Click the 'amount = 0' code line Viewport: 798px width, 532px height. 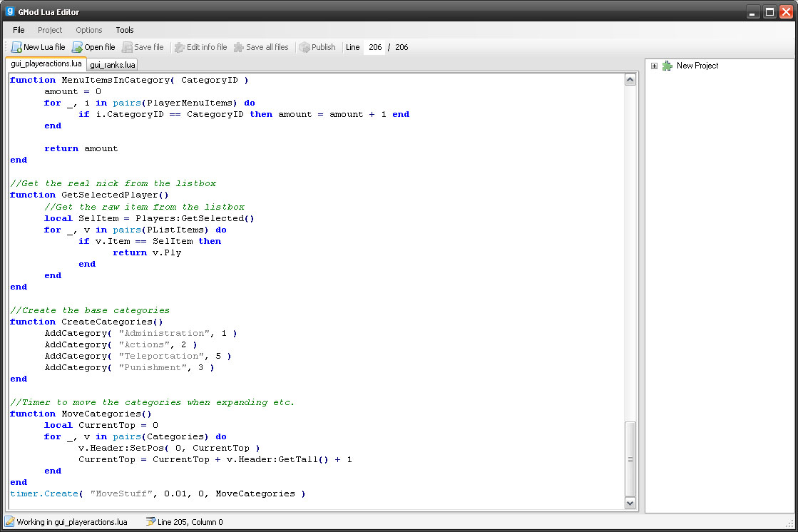[x=73, y=91]
